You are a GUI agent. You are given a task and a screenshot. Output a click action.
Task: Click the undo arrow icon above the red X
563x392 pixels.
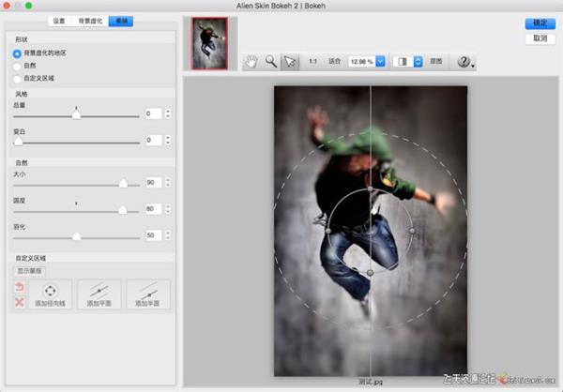point(20,287)
